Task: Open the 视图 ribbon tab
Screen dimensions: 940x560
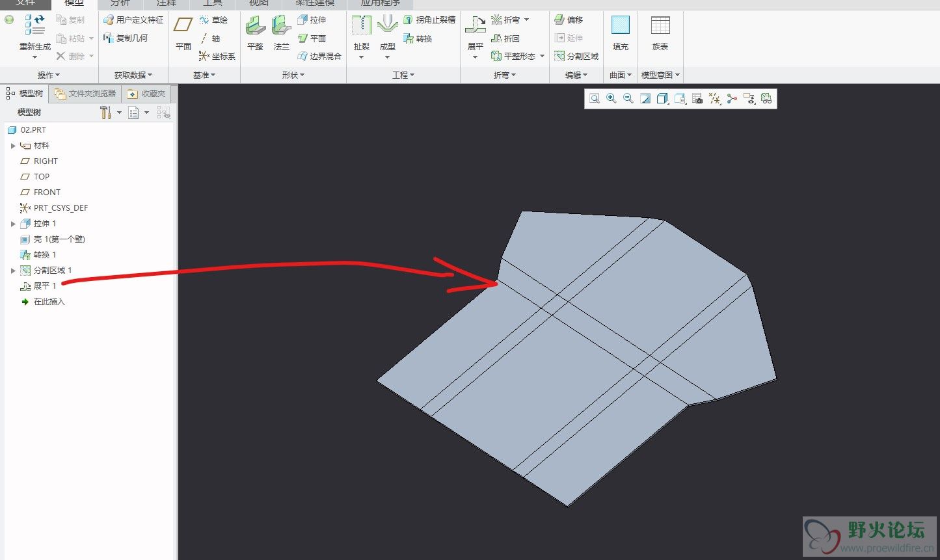Action: tap(259, 3)
